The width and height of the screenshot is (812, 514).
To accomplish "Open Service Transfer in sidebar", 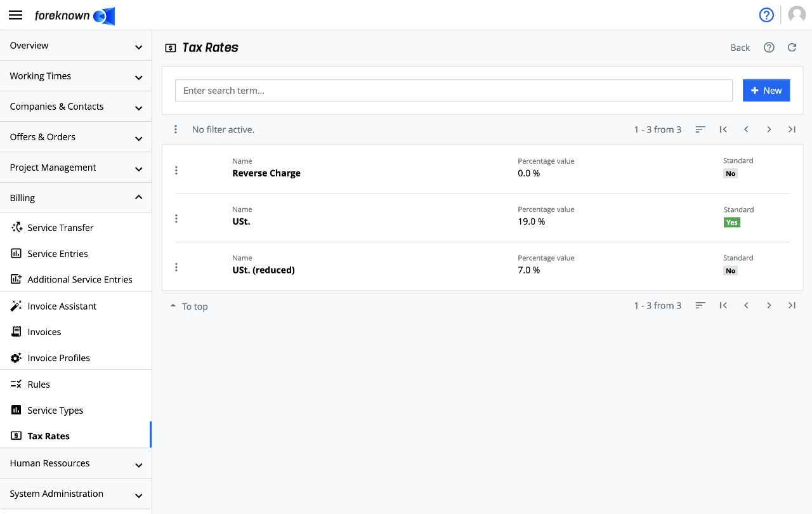I will pos(75,227).
